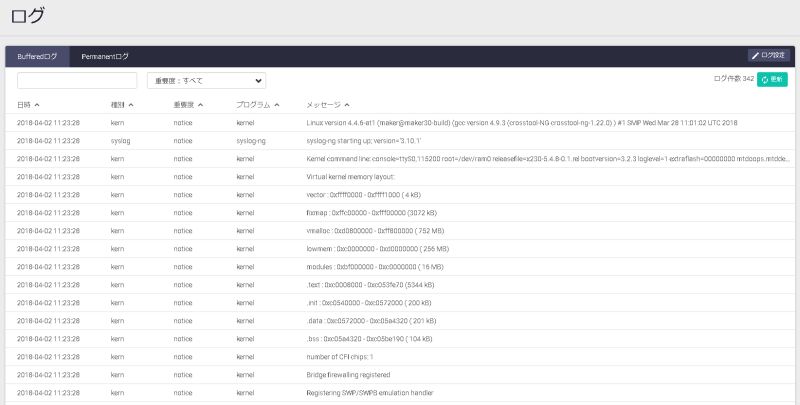Screen dimensions: 800x405
Task: Click the pencil icon on ログ設定
Action: (x=756, y=56)
